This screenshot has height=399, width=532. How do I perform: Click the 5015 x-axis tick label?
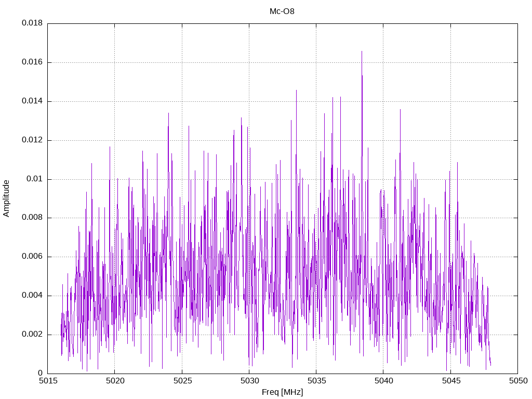(47, 381)
